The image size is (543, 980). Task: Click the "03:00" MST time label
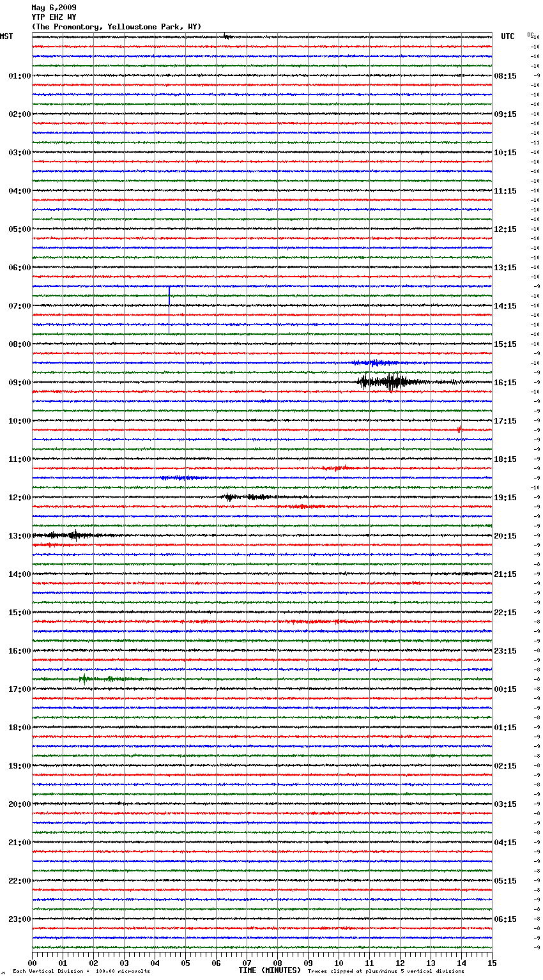point(20,153)
